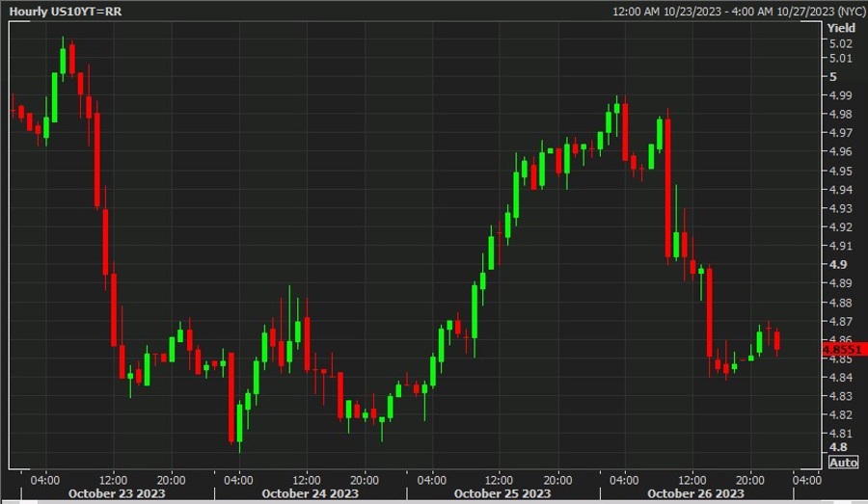Click the 'Hourly US10YT=RR' chart title
The image size is (868, 504).
point(66,11)
